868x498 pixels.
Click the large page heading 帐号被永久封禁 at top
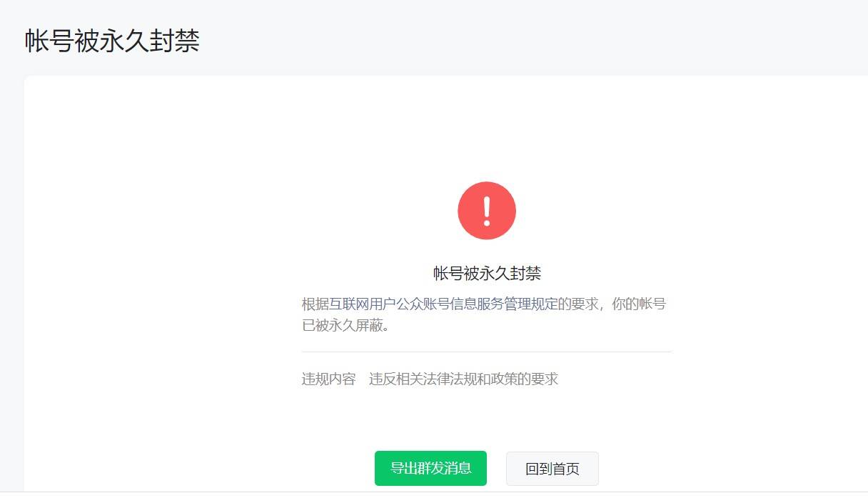click(112, 41)
